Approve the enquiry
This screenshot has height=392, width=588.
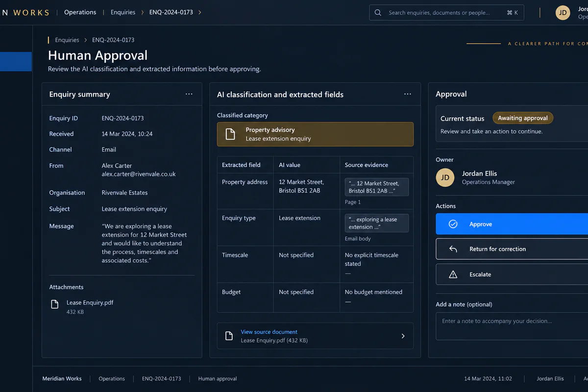pos(512,224)
